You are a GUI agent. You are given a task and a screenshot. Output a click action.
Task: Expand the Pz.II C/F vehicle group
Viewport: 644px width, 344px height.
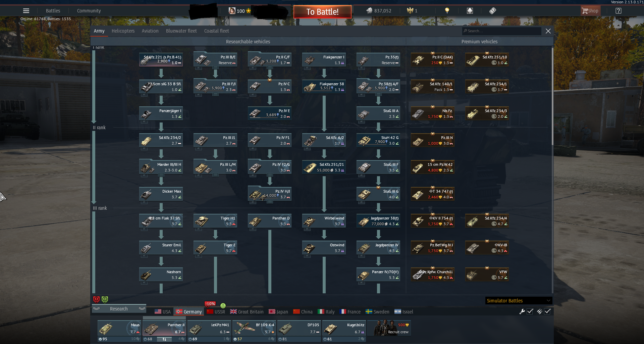click(x=270, y=67)
